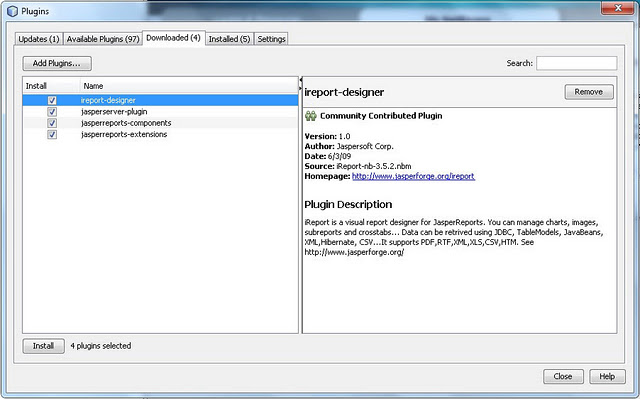This screenshot has height=399, width=640.
Task: Click the Plugin Description heading
Action: [x=348, y=204]
